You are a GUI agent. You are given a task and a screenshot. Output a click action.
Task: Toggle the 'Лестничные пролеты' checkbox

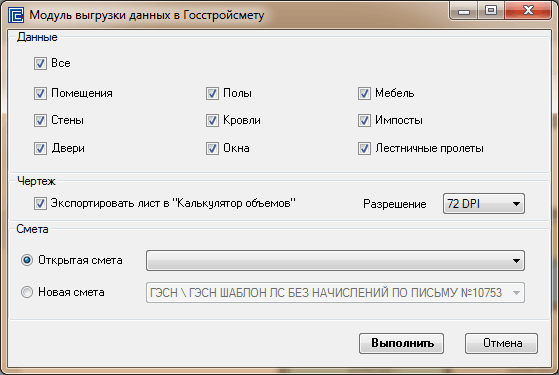(x=364, y=148)
